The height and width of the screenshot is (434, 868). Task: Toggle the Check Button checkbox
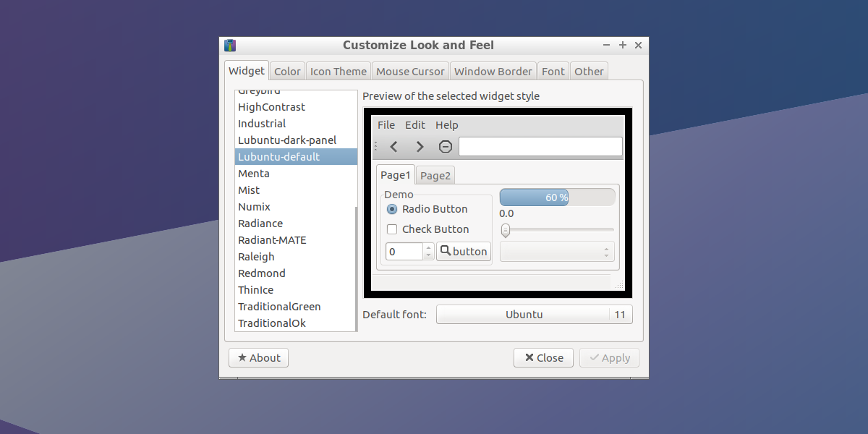[x=391, y=229]
